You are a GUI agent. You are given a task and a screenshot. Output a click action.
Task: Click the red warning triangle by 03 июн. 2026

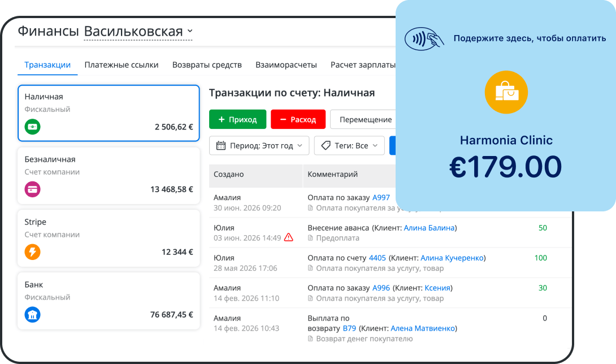[289, 237]
